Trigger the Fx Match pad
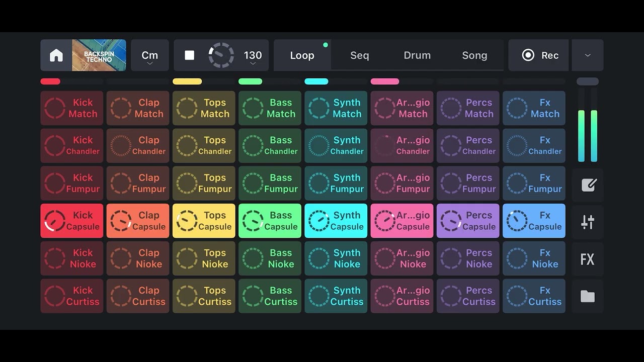The width and height of the screenshot is (644, 362). (534, 108)
